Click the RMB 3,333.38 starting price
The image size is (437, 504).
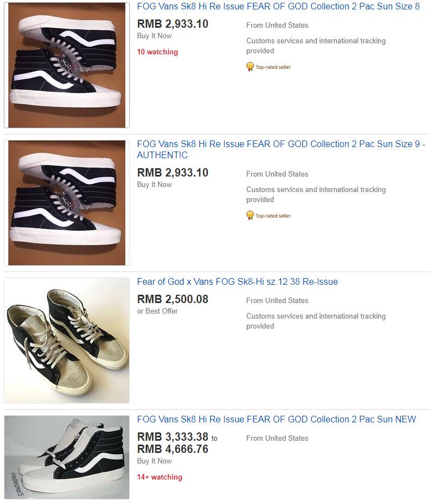[x=172, y=437]
